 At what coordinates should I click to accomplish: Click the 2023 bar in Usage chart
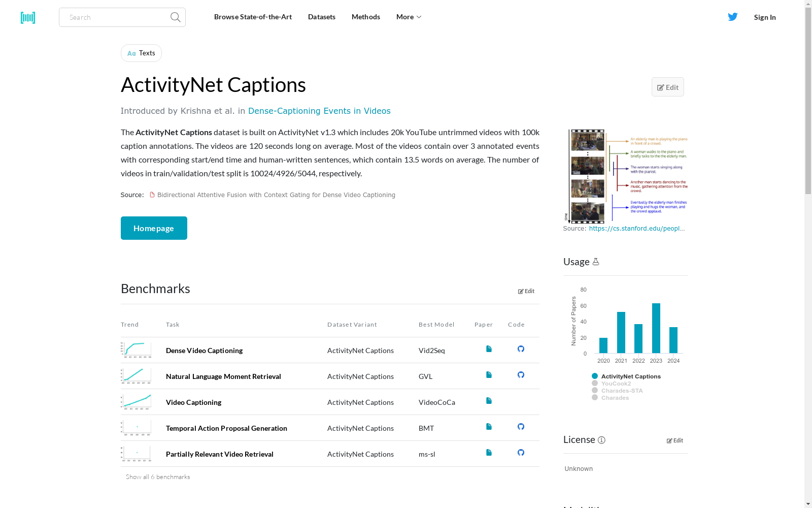[x=656, y=328]
